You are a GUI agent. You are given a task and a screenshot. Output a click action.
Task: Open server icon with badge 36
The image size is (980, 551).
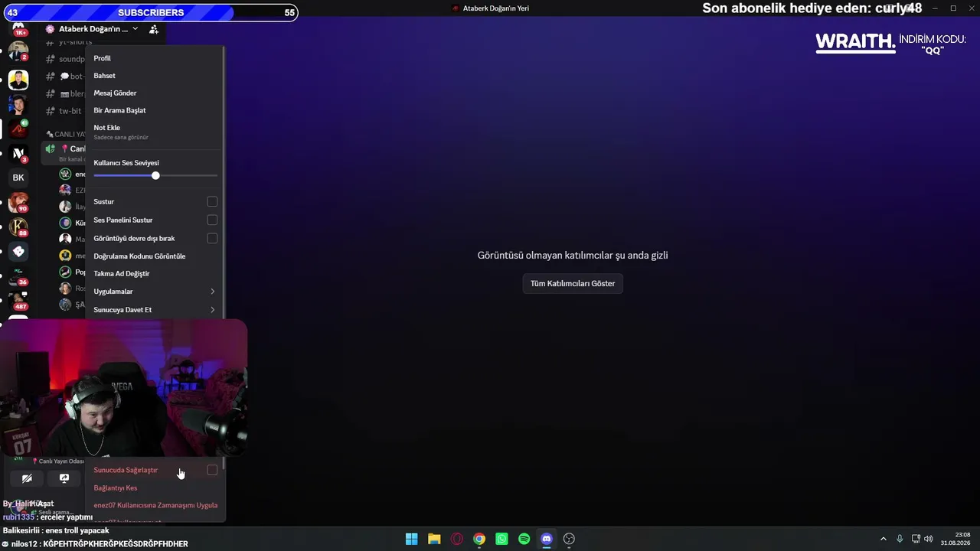point(18,276)
